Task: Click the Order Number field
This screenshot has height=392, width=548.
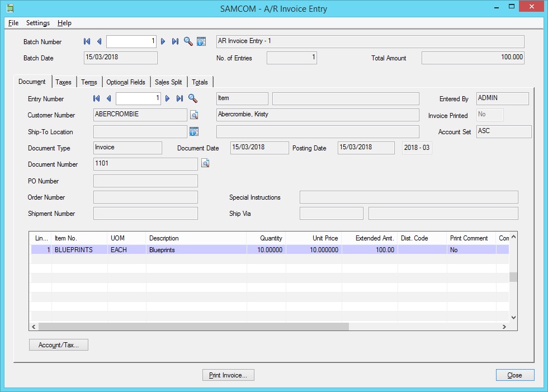Action: tap(145, 197)
